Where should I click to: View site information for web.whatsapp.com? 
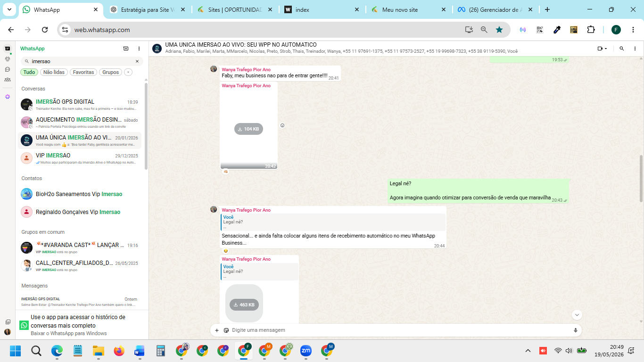pyautogui.click(x=65, y=30)
